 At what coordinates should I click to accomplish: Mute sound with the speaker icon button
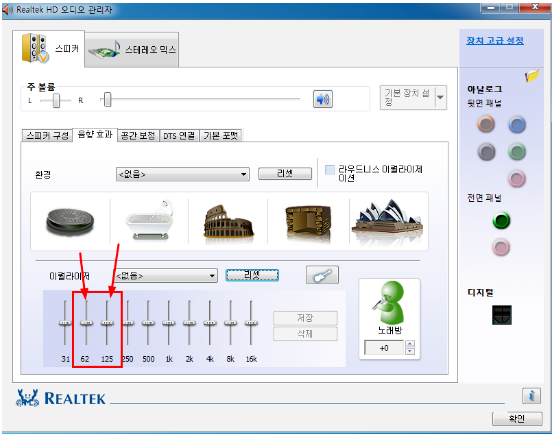pyautogui.click(x=323, y=99)
